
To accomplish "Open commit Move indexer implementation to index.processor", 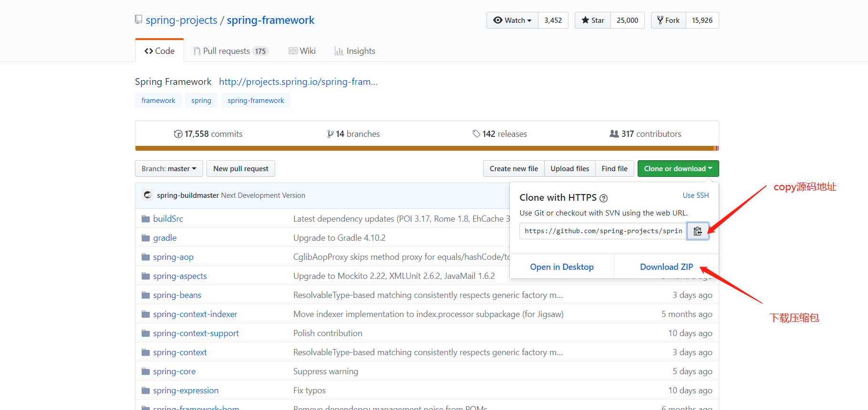I will pyautogui.click(x=428, y=314).
